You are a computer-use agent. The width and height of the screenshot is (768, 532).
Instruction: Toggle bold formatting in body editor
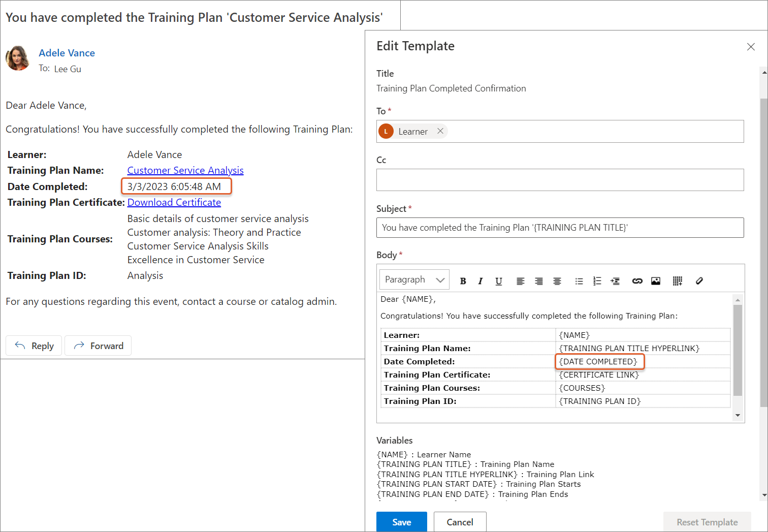coord(463,281)
